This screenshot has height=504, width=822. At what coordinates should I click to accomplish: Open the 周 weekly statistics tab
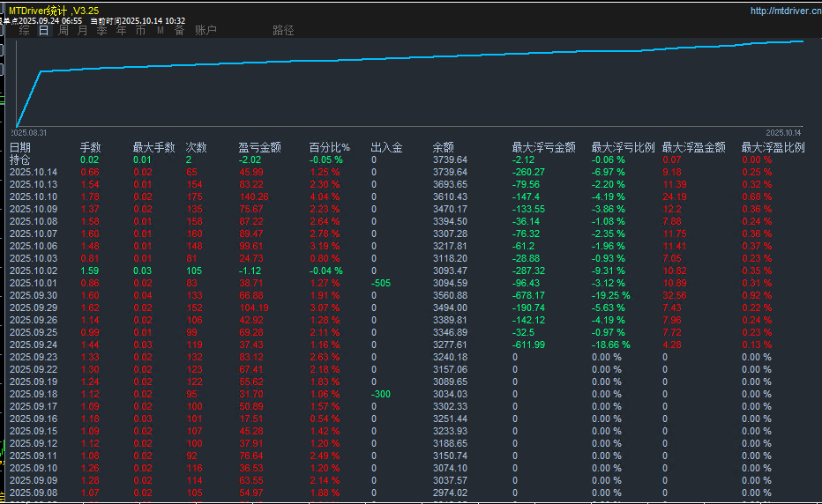pos(63,30)
